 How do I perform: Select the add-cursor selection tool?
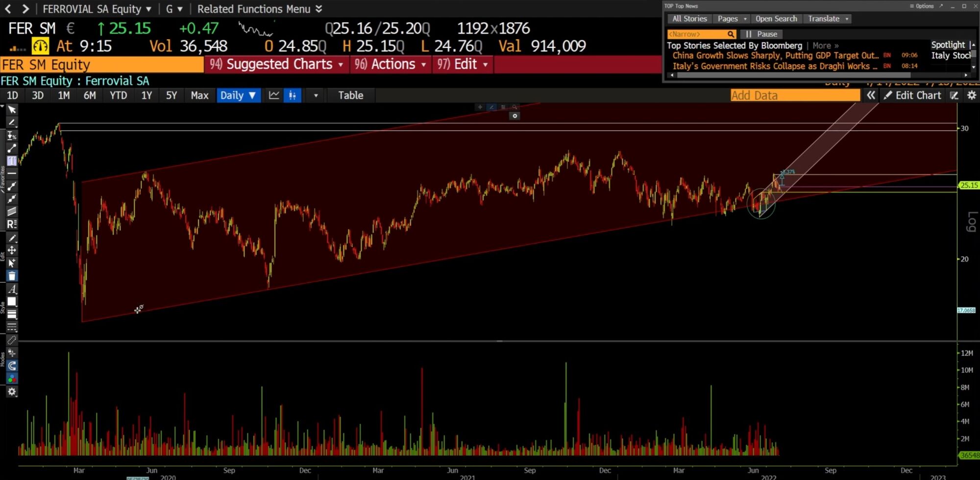[12, 263]
